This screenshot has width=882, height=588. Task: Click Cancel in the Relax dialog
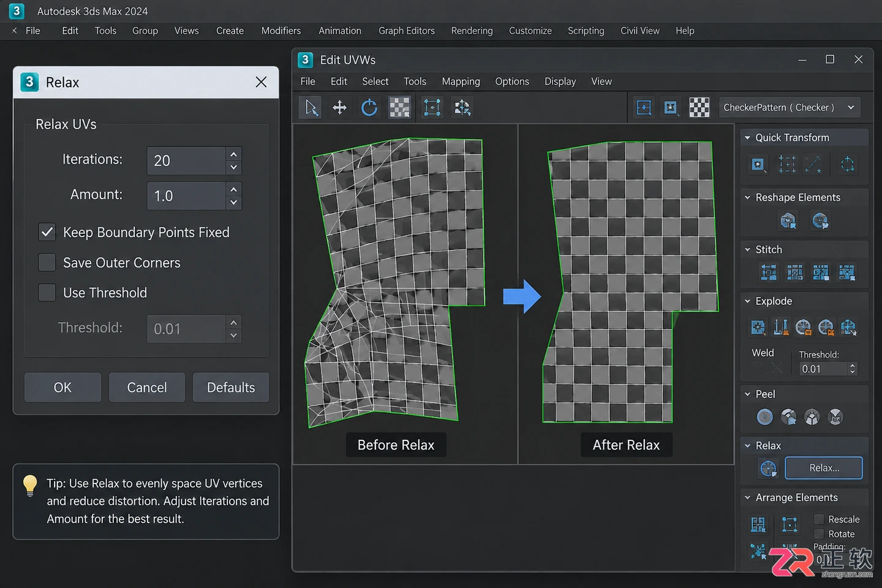[147, 387]
